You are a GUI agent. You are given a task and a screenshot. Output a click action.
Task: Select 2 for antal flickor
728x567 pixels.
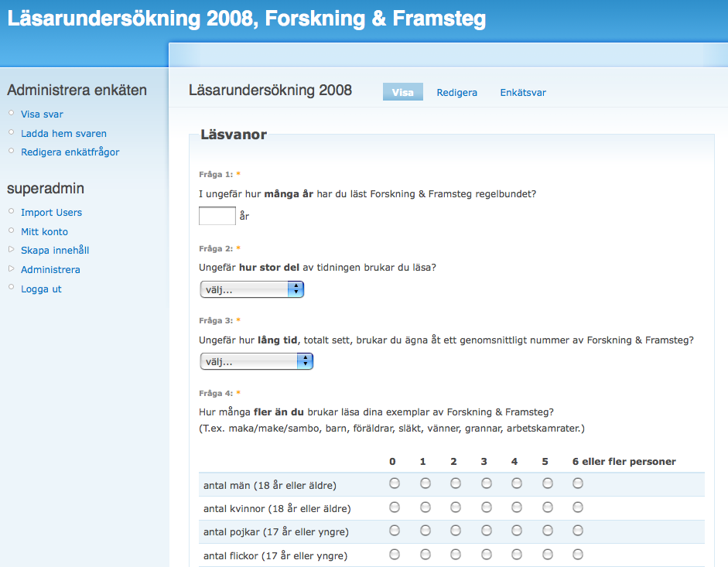456,555
